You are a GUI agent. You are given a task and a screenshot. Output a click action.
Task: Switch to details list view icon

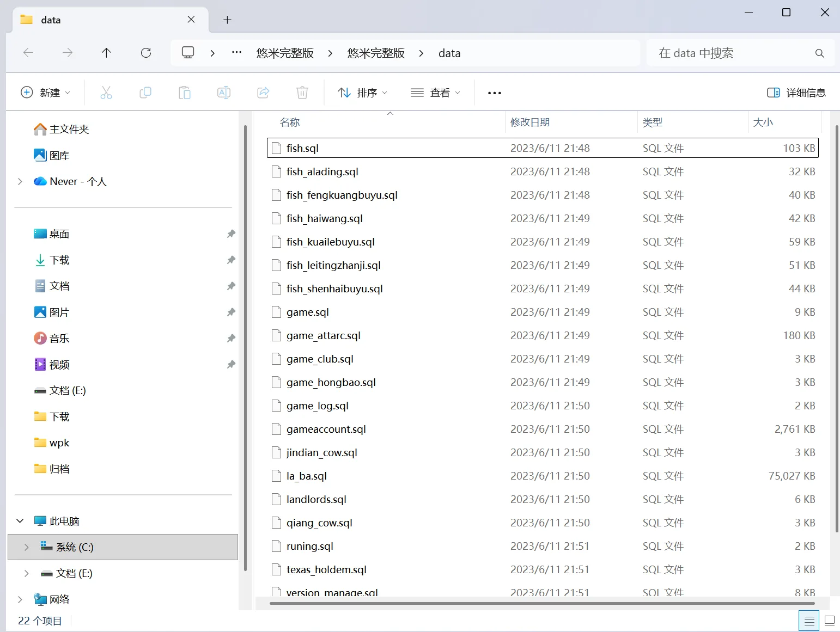point(809,621)
